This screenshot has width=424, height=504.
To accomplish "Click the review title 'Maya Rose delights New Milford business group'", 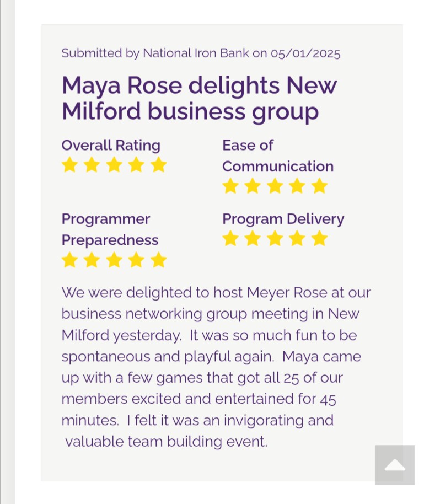I will pyautogui.click(x=199, y=98).
